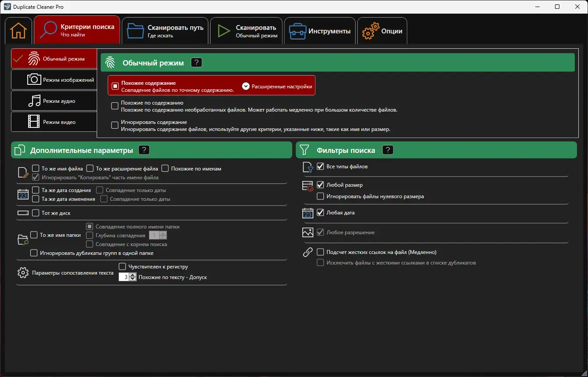
Task: Toggle Чувствителен к регистру checkbox
Action: coord(123,267)
